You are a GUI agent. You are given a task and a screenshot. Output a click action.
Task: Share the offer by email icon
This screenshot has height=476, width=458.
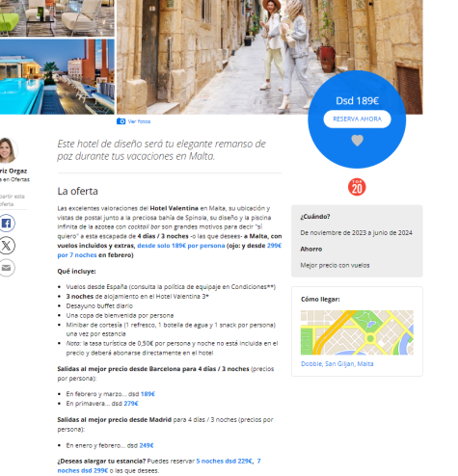(x=7, y=268)
